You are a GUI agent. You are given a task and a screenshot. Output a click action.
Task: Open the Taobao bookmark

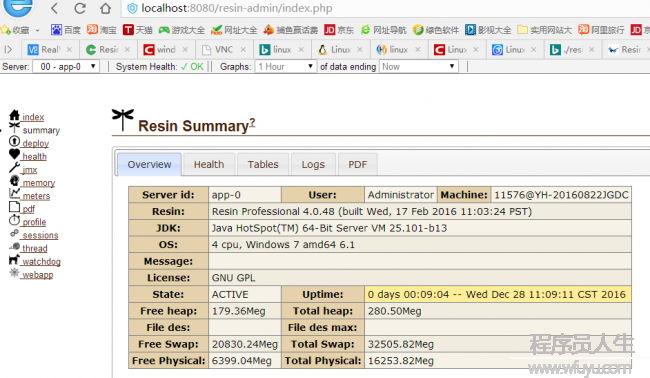102,30
